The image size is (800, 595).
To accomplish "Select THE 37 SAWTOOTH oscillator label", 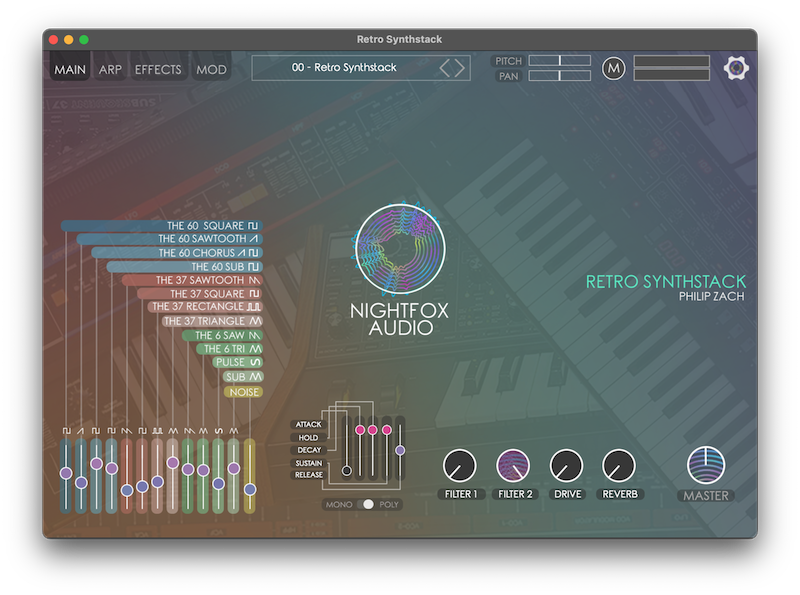I will pos(192,280).
